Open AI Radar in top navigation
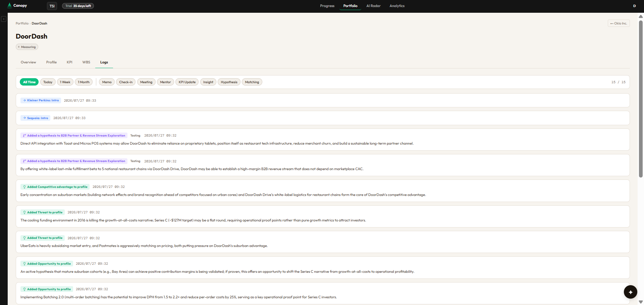644x305 pixels. pyautogui.click(x=373, y=6)
